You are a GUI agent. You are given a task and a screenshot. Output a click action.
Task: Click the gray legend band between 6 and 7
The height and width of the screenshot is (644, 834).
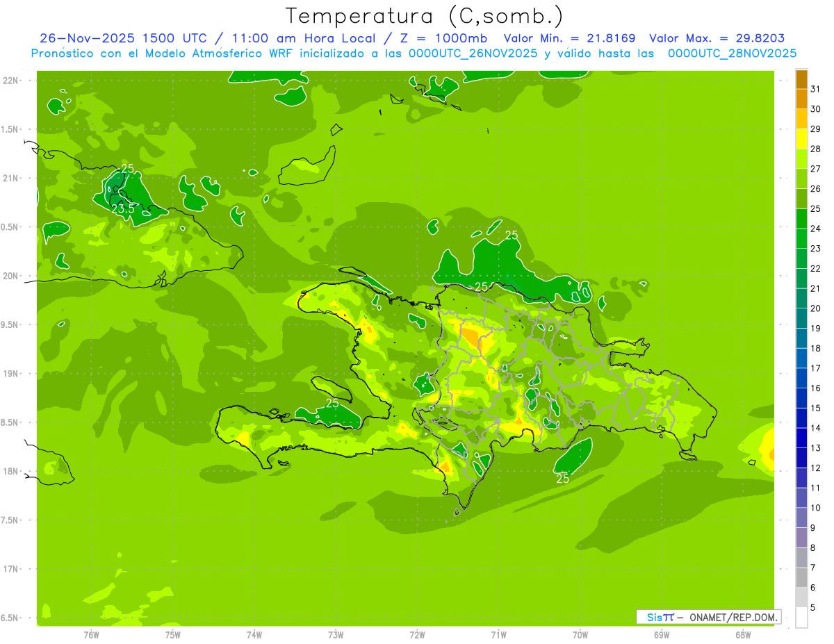click(x=801, y=577)
